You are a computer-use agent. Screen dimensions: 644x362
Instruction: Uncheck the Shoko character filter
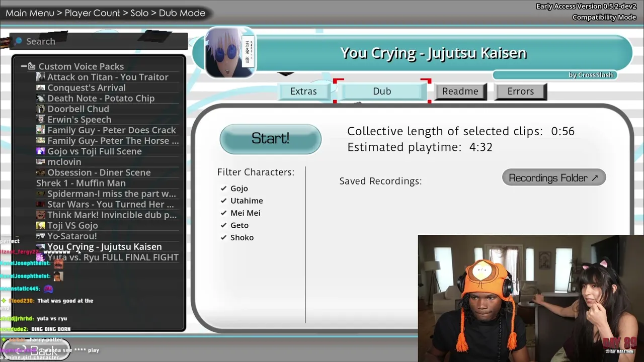[223, 237]
